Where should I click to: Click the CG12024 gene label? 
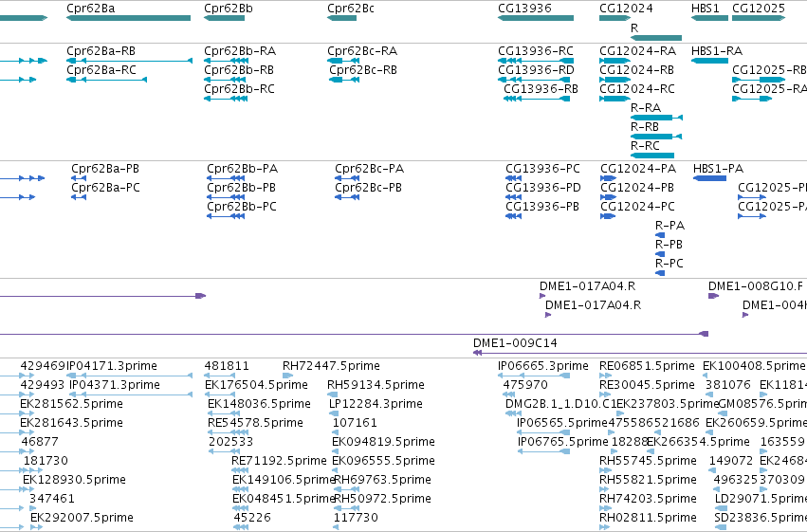coord(626,9)
